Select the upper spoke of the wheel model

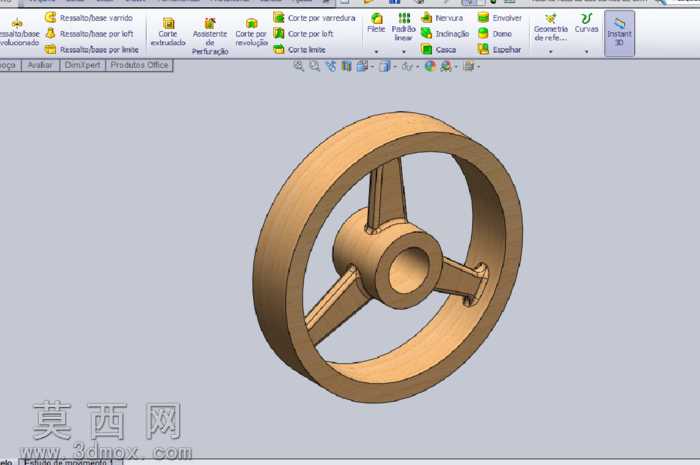[386, 194]
